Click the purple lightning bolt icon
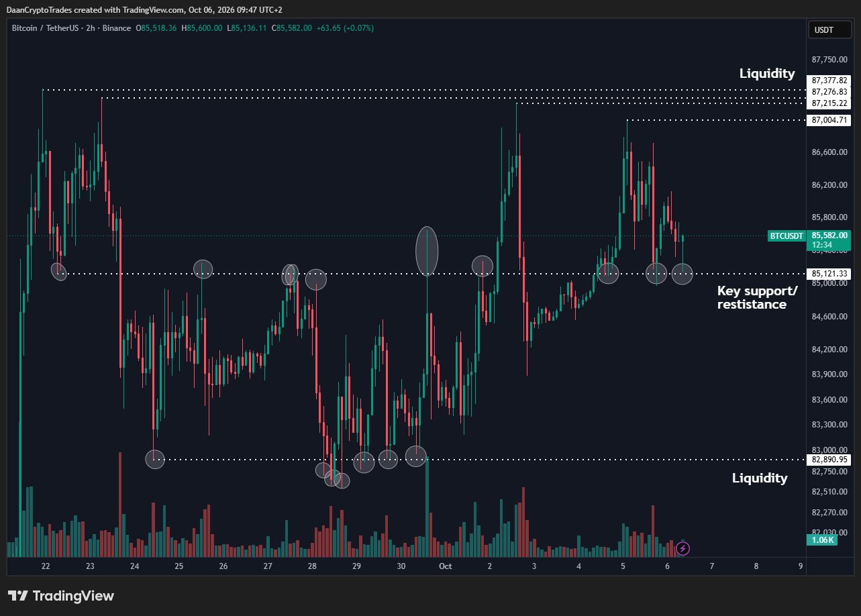 tap(682, 548)
